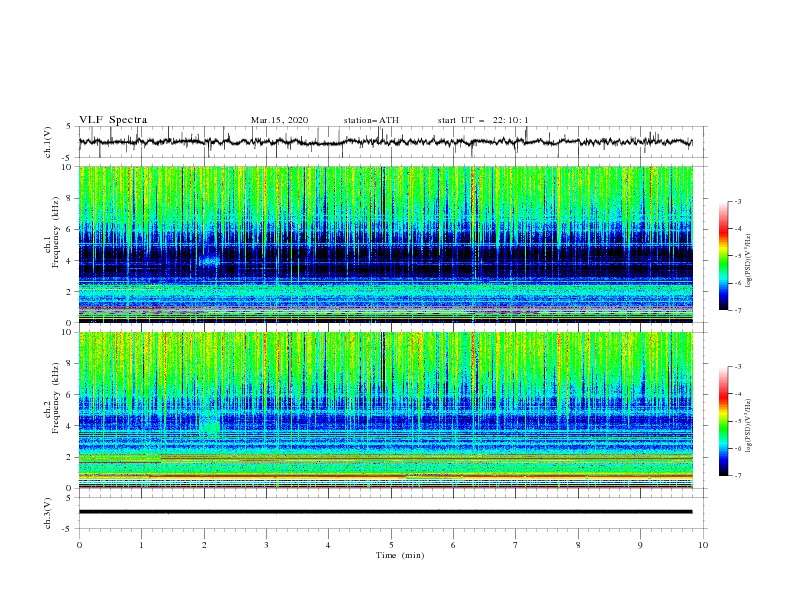Click the "4" kHz tick on ch.1 axis

tap(70, 261)
